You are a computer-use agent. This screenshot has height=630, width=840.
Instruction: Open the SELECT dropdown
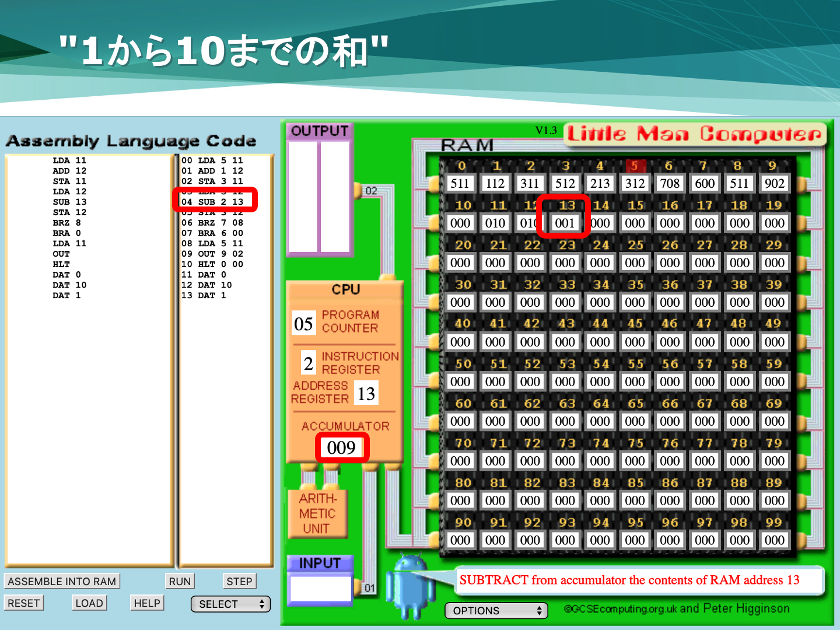pyautogui.click(x=231, y=604)
